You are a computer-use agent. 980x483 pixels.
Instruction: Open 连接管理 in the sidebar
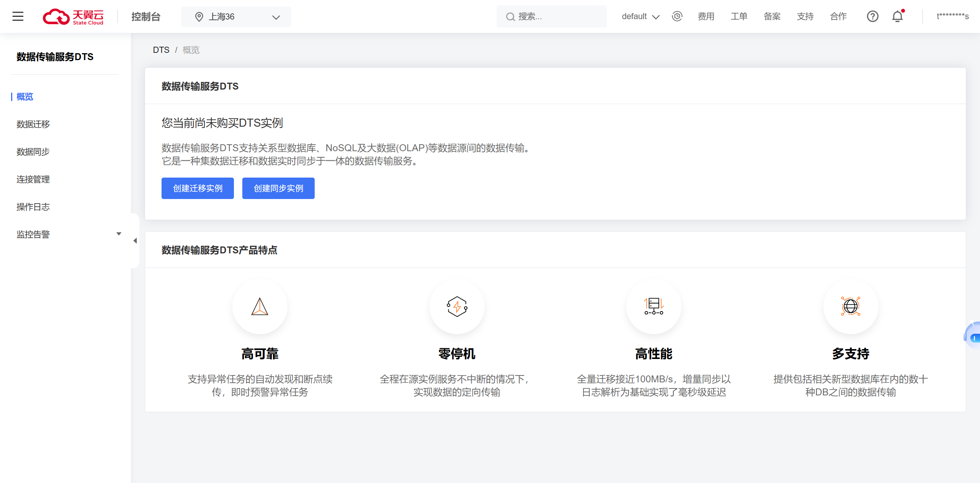tap(33, 179)
